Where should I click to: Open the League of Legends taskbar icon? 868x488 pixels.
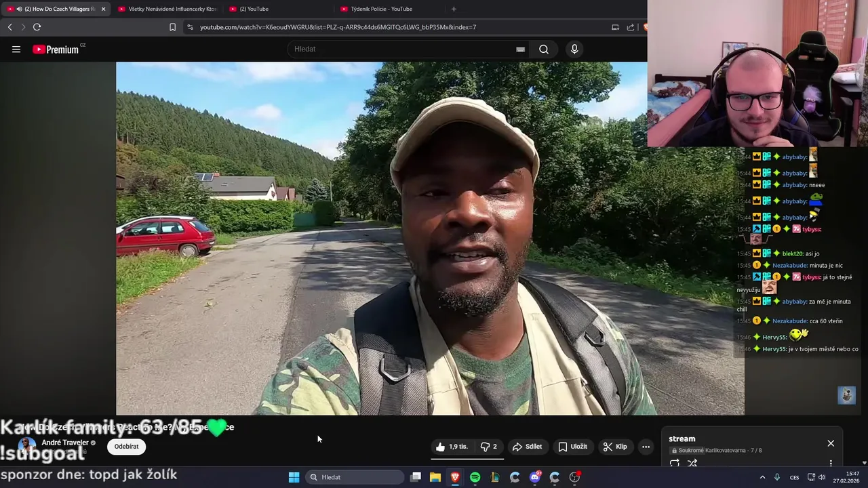[495, 477]
